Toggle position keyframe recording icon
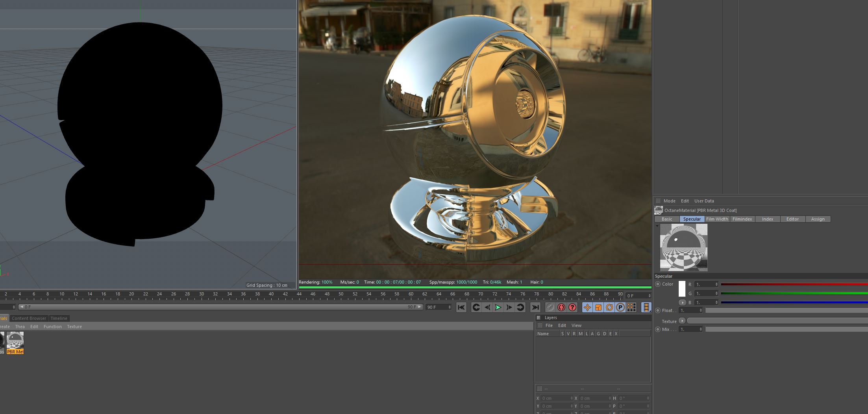Image resolution: width=868 pixels, height=414 pixels. pyautogui.click(x=587, y=307)
